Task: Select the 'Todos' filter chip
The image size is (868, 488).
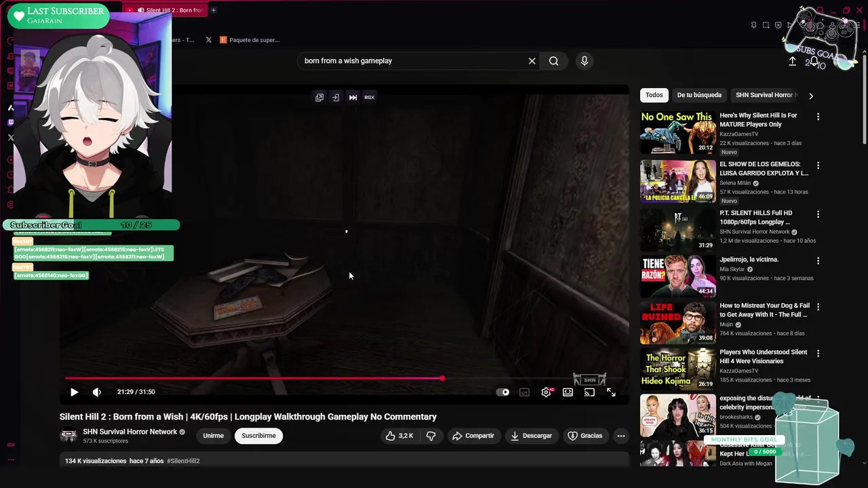Action: [654, 96]
